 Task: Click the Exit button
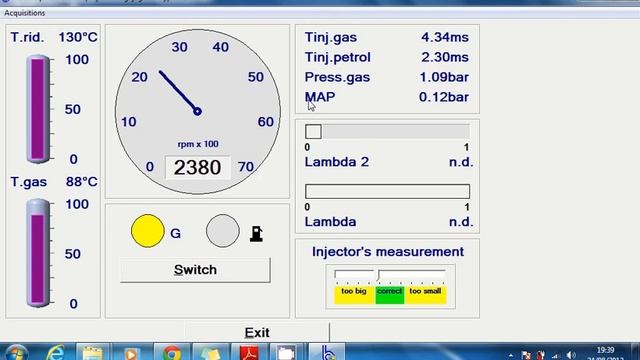click(x=257, y=333)
